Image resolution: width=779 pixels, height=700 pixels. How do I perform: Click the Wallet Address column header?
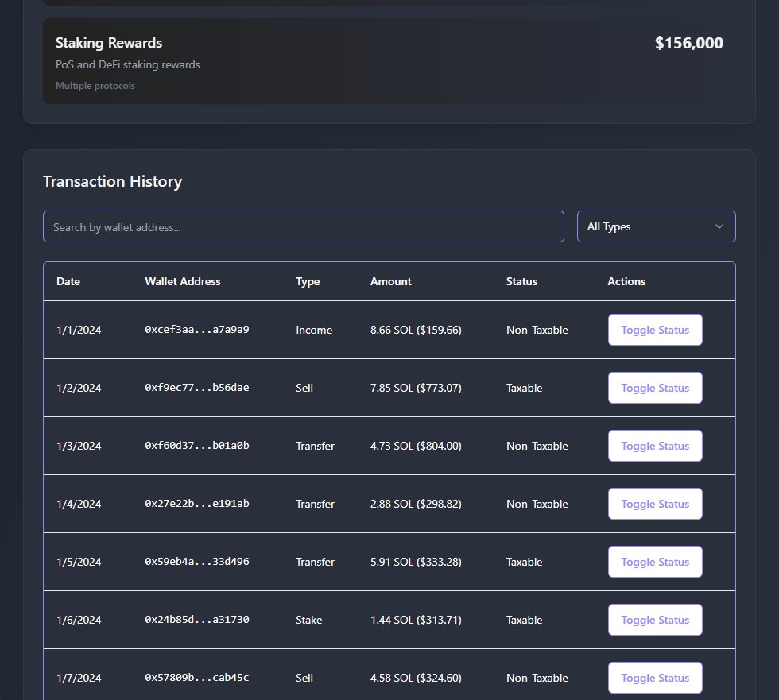tap(182, 281)
